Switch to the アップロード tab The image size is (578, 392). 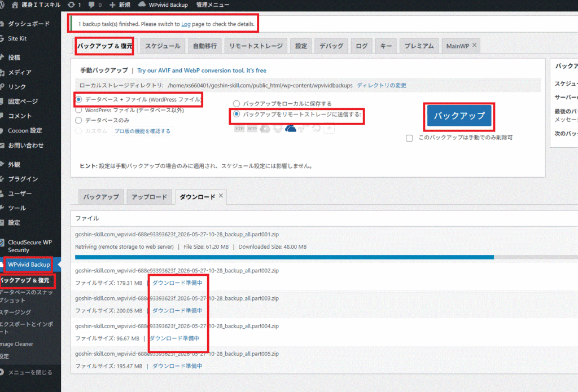click(x=149, y=197)
